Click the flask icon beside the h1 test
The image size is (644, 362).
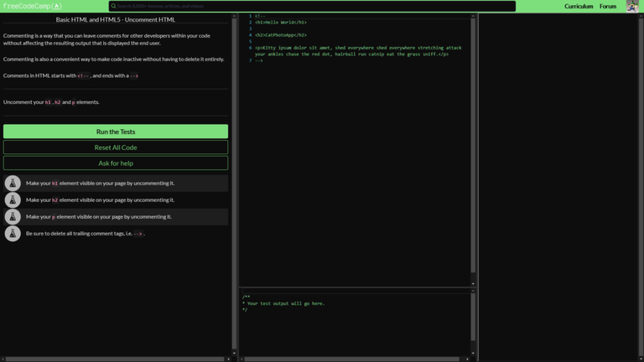click(13, 183)
